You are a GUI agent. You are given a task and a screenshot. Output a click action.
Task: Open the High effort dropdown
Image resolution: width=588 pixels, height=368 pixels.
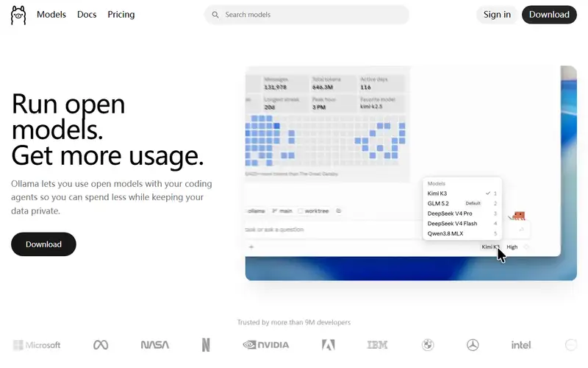(x=512, y=247)
